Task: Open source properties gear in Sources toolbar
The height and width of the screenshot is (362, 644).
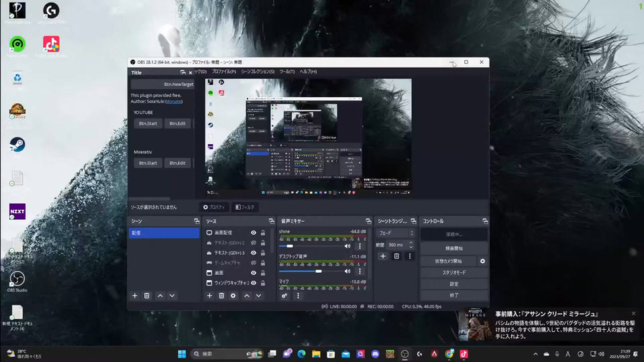Action: click(233, 296)
